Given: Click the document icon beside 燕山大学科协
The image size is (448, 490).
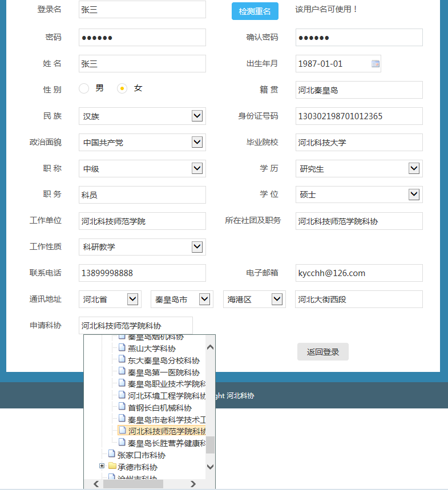Looking at the screenshot, I should point(122,348).
